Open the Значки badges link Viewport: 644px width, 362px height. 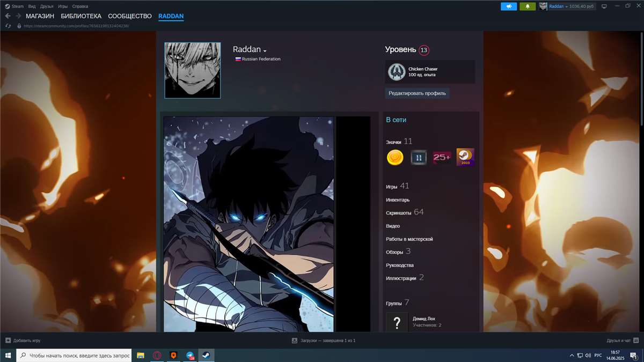tap(399, 142)
